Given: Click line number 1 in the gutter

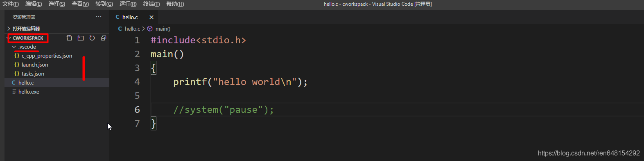Looking at the screenshot, I should (137, 40).
